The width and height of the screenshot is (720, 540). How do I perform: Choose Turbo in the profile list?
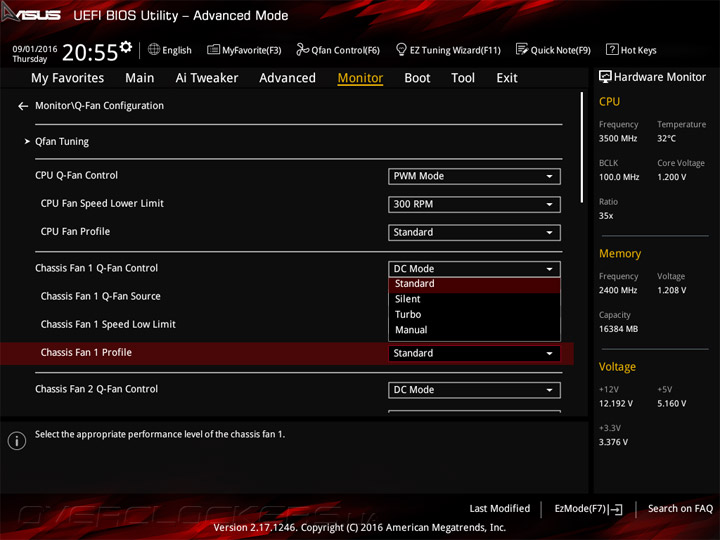474,315
